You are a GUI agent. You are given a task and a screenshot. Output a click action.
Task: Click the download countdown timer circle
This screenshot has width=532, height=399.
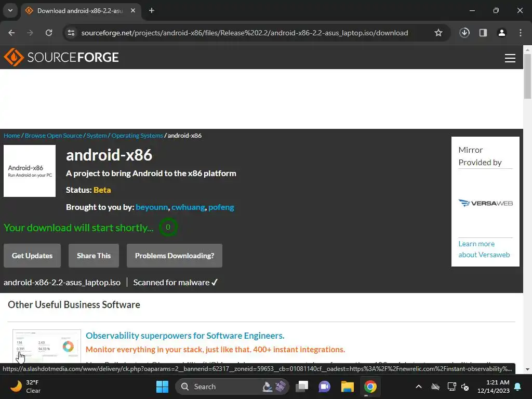(168, 228)
